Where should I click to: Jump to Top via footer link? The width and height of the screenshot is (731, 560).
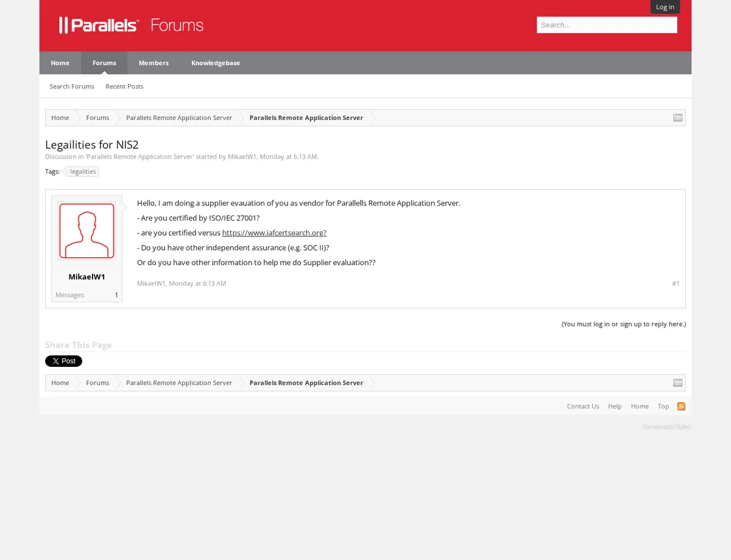click(x=663, y=406)
